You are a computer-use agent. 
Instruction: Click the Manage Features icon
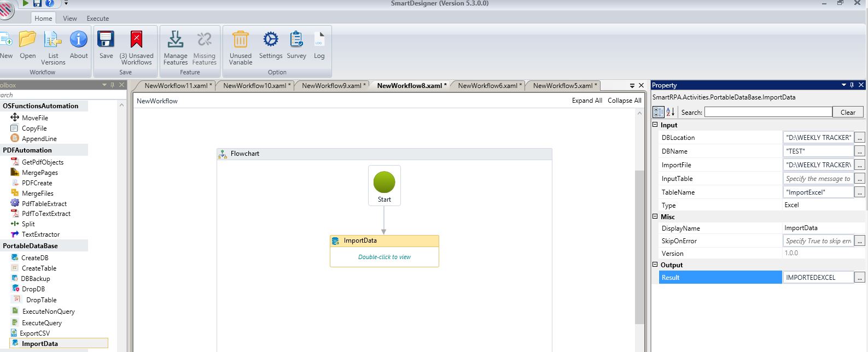point(175,40)
